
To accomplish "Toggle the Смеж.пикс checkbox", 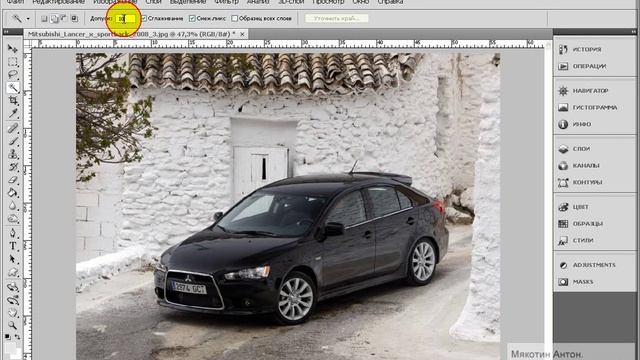I will click(x=192, y=18).
